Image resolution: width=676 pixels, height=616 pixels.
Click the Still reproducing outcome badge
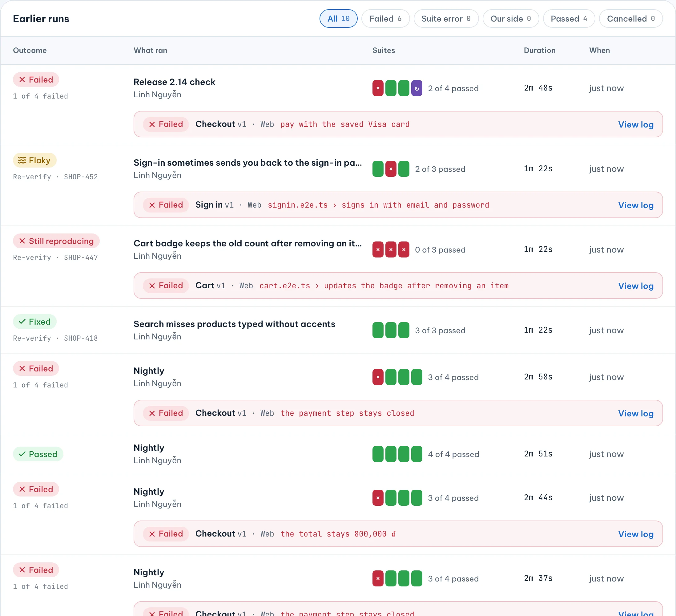coord(56,241)
